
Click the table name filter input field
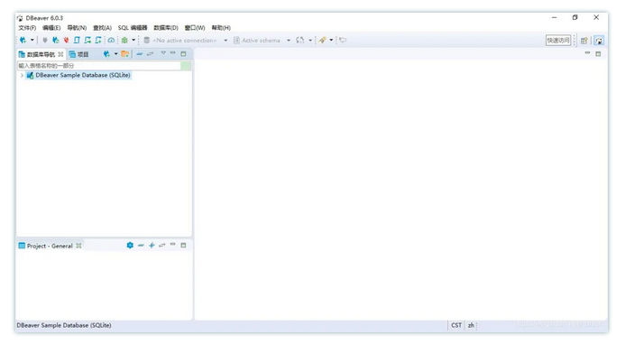(x=98, y=66)
